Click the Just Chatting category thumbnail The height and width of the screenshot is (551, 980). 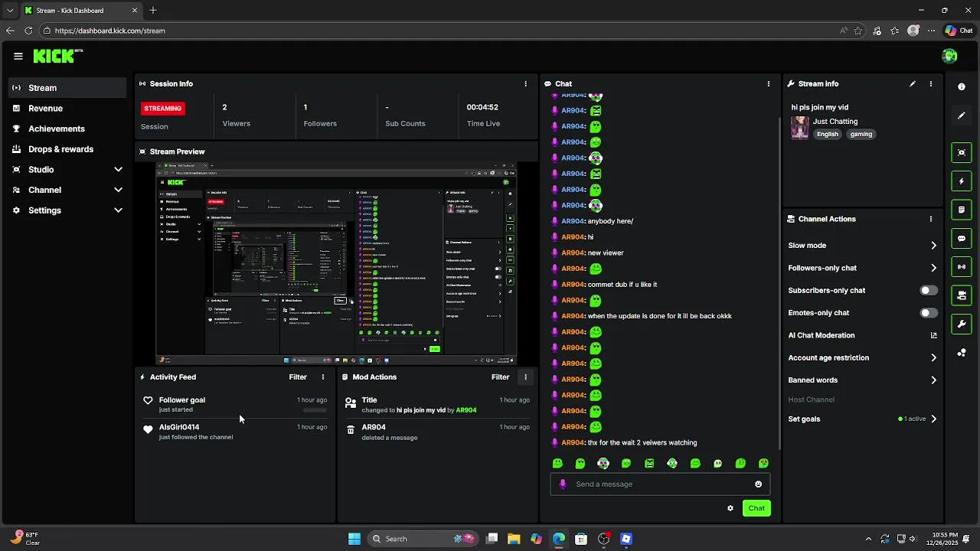[800, 128]
